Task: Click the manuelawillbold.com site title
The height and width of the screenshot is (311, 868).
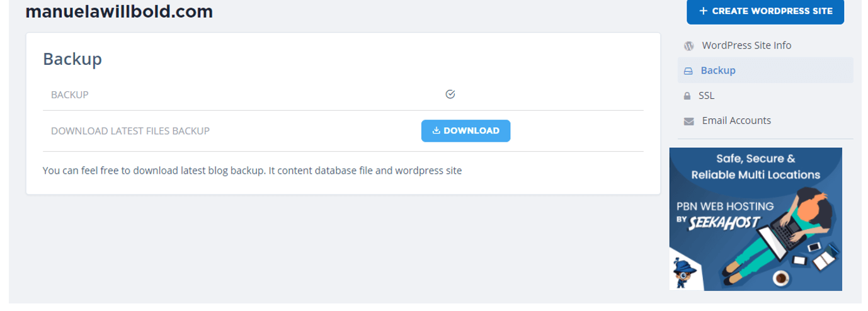Action: [x=119, y=11]
